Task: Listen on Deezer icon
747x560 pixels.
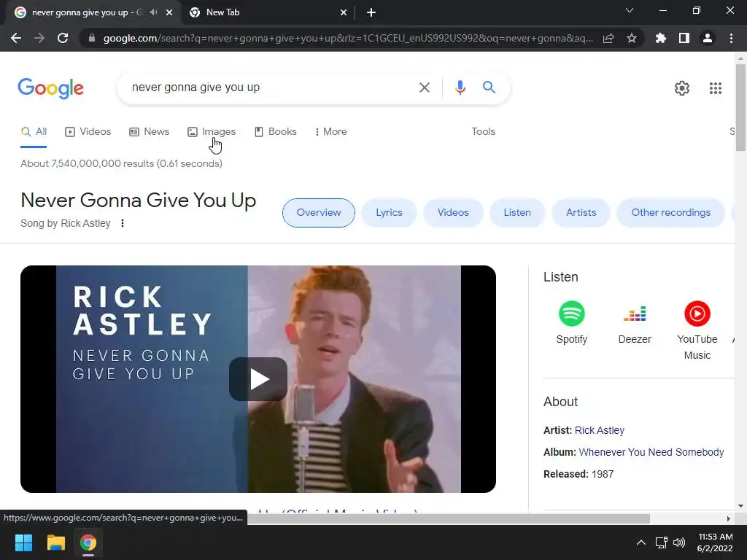Action: click(635, 314)
